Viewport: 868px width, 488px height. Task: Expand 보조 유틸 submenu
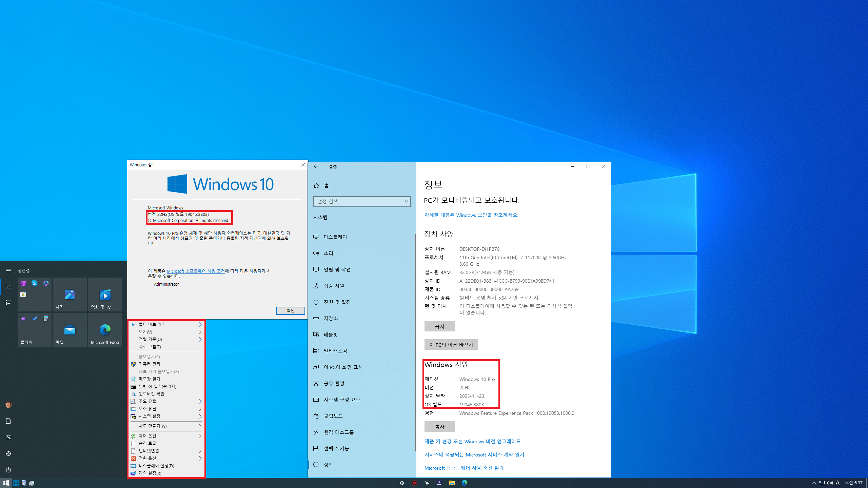(x=166, y=409)
